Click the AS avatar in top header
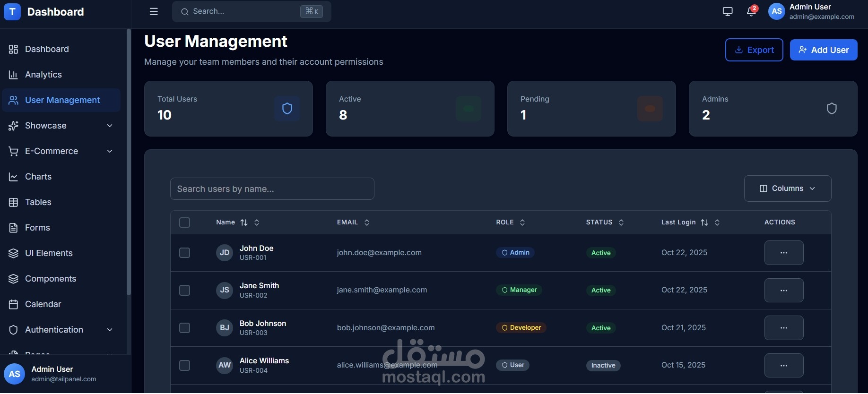 (x=777, y=11)
